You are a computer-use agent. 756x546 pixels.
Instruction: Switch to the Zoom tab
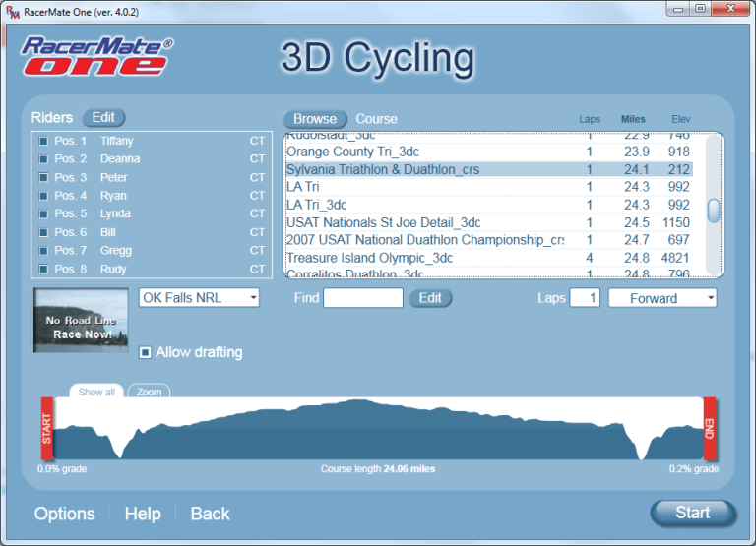[x=149, y=392]
